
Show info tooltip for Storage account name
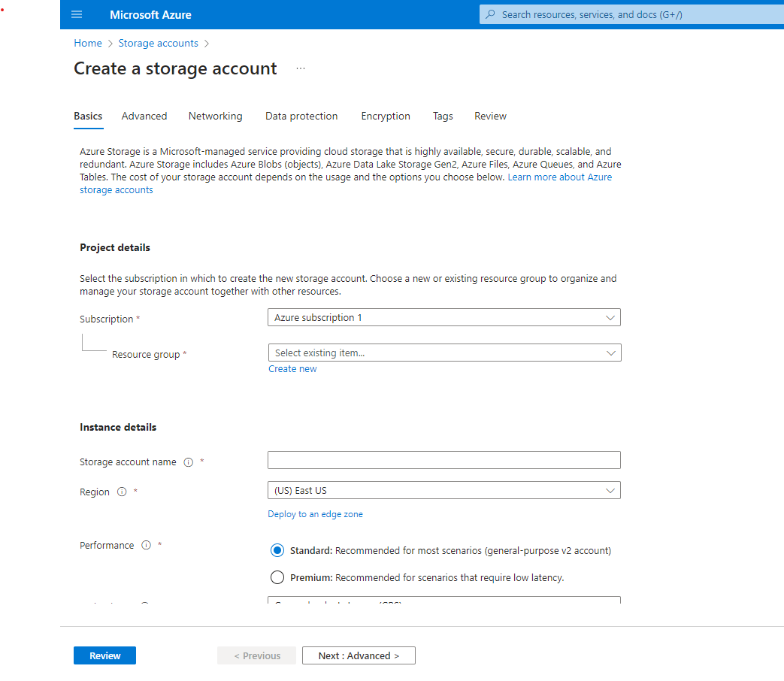(189, 462)
